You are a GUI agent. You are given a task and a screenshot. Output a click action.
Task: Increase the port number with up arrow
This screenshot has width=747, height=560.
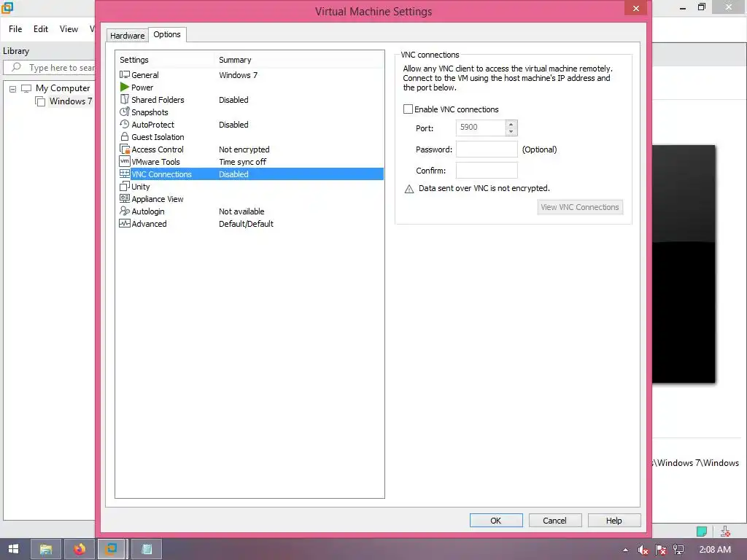[511, 124]
